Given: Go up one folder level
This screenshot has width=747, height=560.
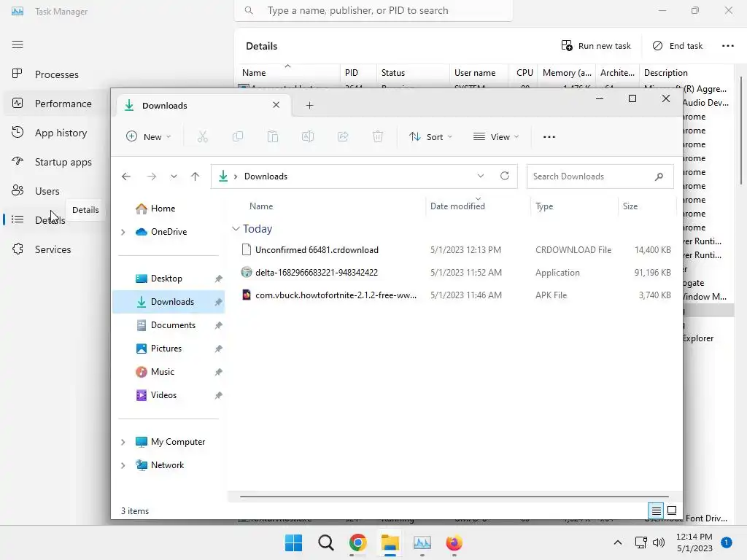Looking at the screenshot, I should coord(195,176).
